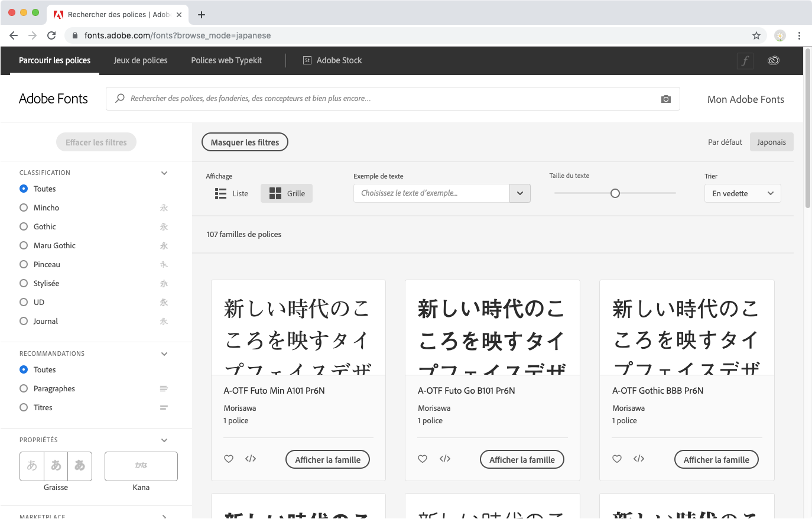Select the light weight あ icon
This screenshot has height=519, width=812.
[32, 466]
